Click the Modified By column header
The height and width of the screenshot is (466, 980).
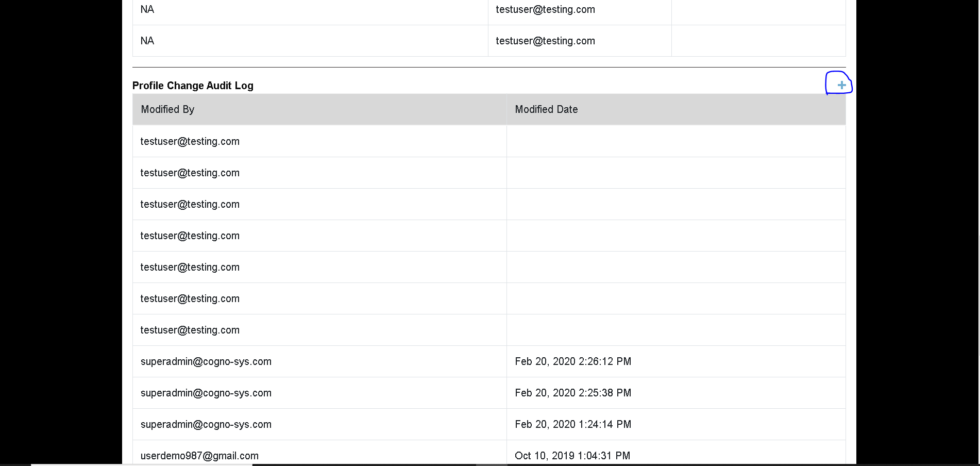[167, 109]
